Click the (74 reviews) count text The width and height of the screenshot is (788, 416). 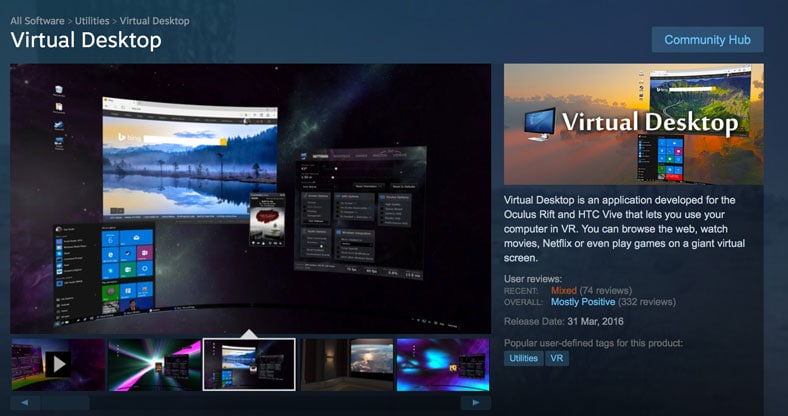pyautogui.click(x=606, y=290)
